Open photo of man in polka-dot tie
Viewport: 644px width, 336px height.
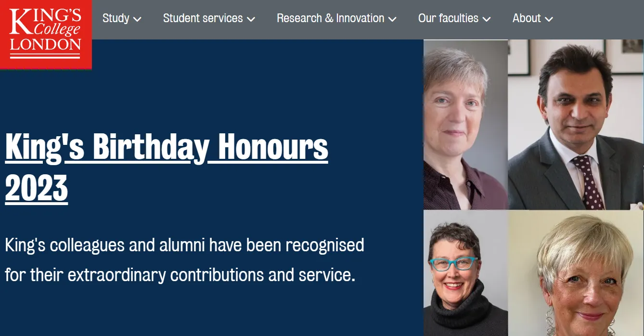coord(576,124)
